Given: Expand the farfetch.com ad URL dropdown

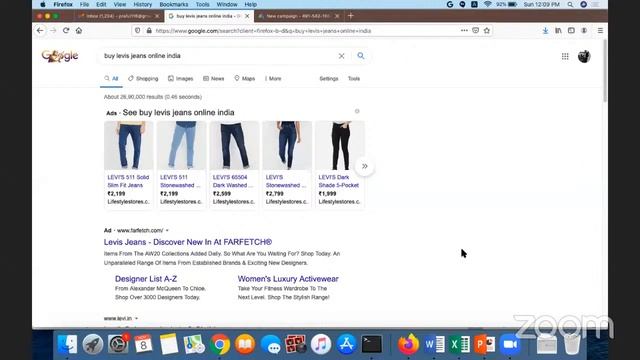Looking at the screenshot, I should [x=167, y=231].
